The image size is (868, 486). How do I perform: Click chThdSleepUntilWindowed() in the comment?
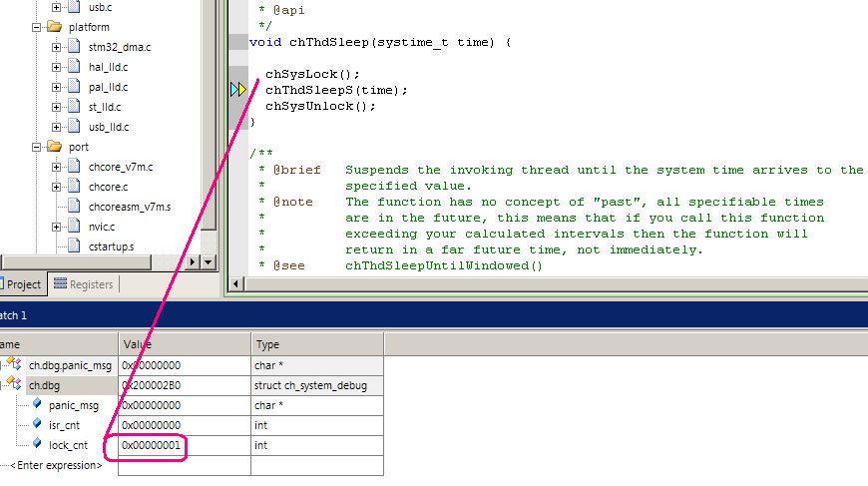point(444,265)
